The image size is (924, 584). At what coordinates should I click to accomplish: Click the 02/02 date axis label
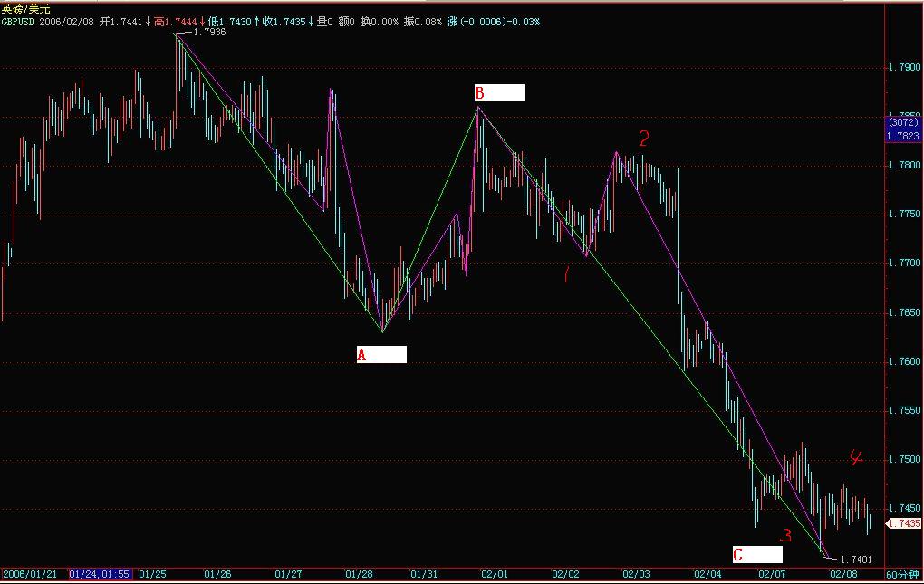pos(565,574)
